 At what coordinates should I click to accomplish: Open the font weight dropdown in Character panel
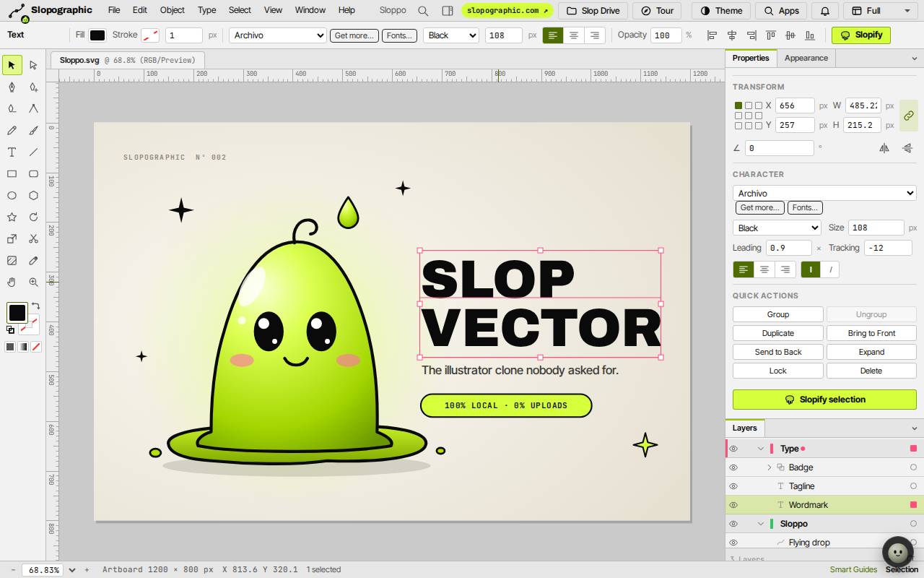[777, 228]
